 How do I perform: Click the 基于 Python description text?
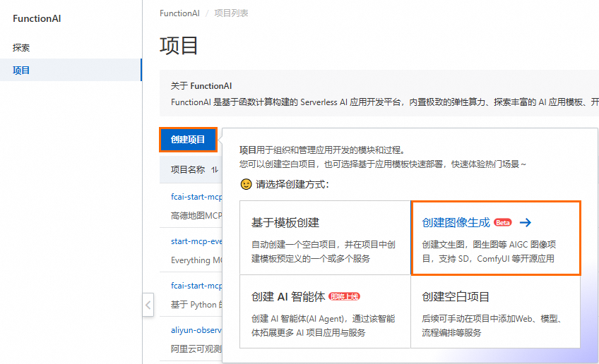196,305
